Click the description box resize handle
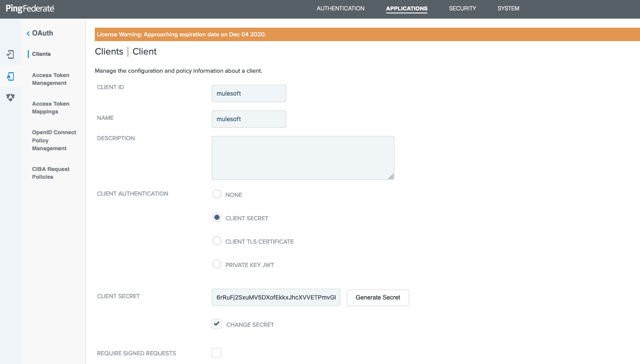Viewport: 640px width, 364px height. (x=391, y=177)
